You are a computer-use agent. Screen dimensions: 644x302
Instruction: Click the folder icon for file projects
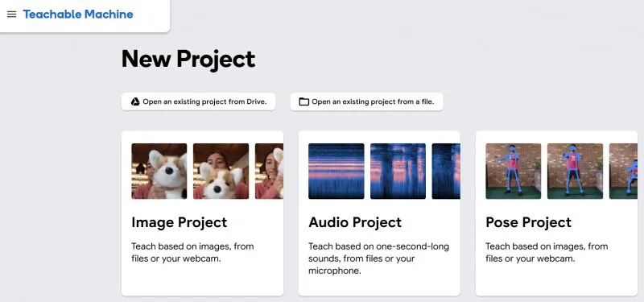tap(304, 101)
